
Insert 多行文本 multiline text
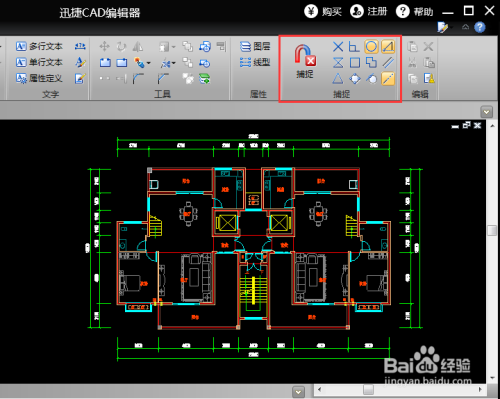click(x=39, y=46)
